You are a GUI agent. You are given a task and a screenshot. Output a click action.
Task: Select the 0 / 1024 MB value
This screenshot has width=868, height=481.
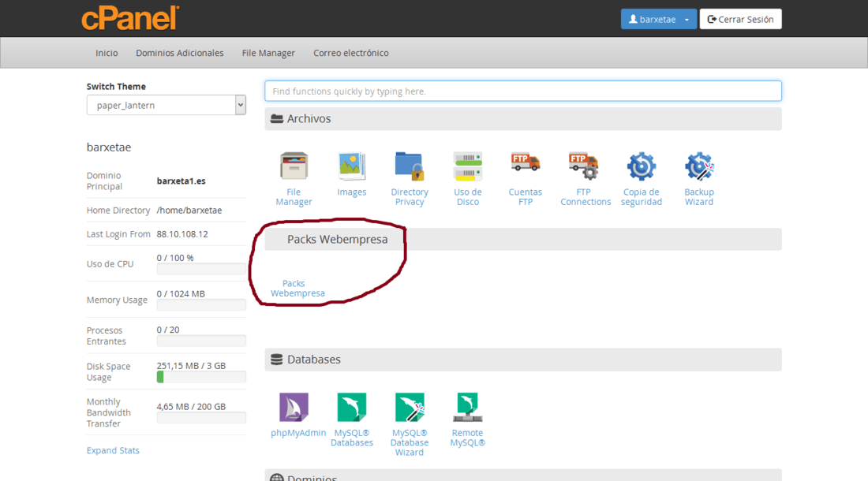[181, 294]
